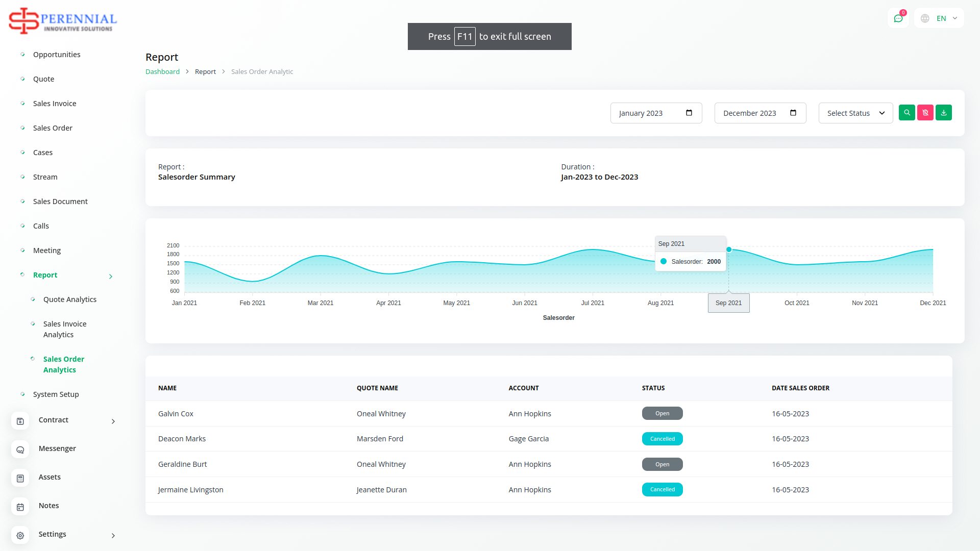
Task: Click the Contract sidebar icon
Action: tap(20, 421)
